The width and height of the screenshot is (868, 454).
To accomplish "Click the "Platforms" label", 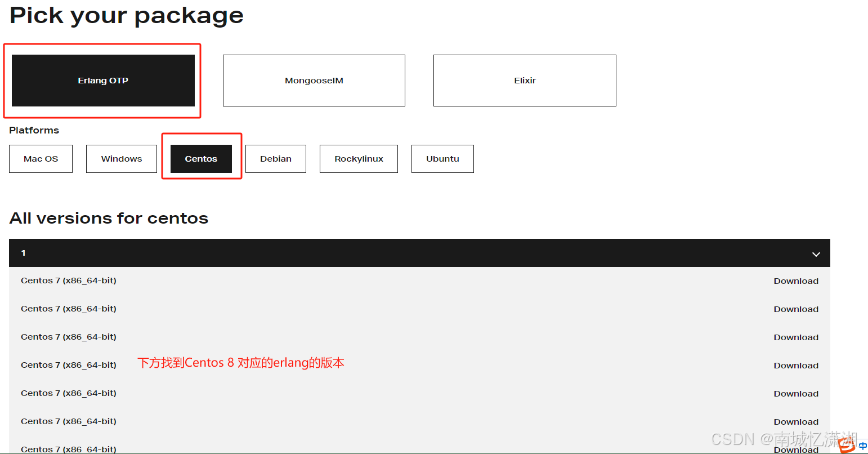I will pos(34,130).
